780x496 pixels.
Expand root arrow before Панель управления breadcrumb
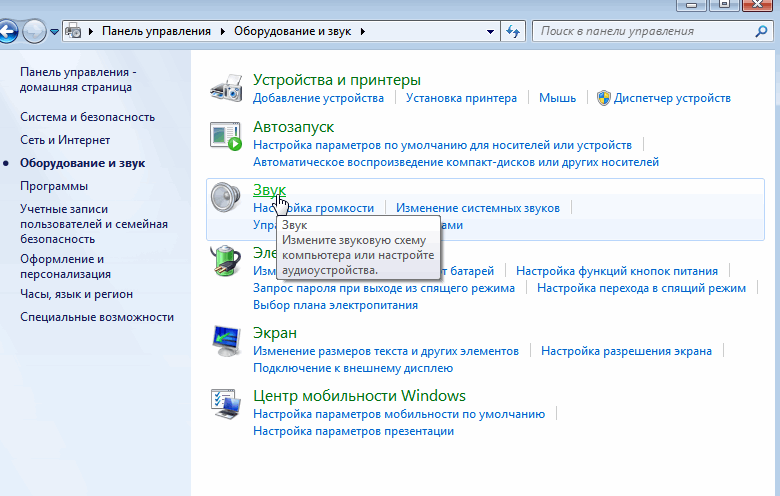point(91,31)
